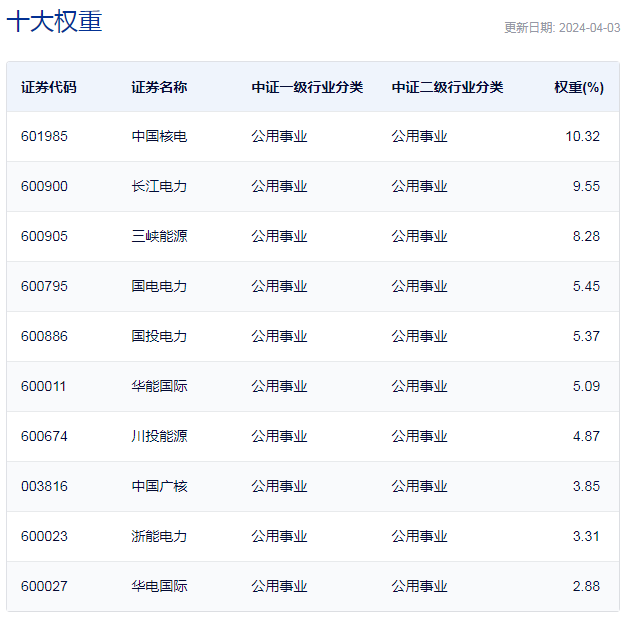Select stock name 三峡能源
The height and width of the screenshot is (619, 630).
(x=159, y=236)
